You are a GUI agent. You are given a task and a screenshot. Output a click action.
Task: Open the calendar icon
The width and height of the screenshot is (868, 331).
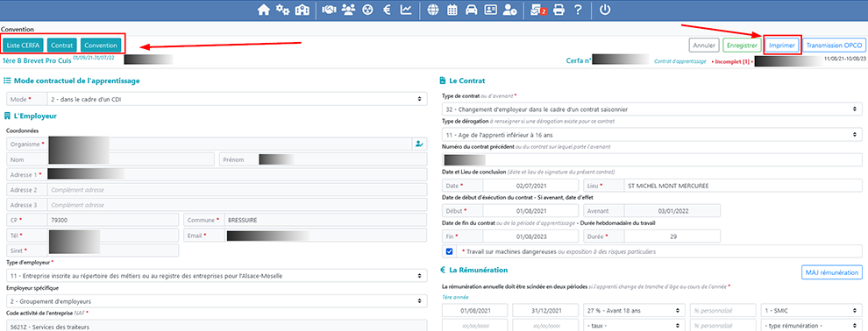(x=452, y=10)
